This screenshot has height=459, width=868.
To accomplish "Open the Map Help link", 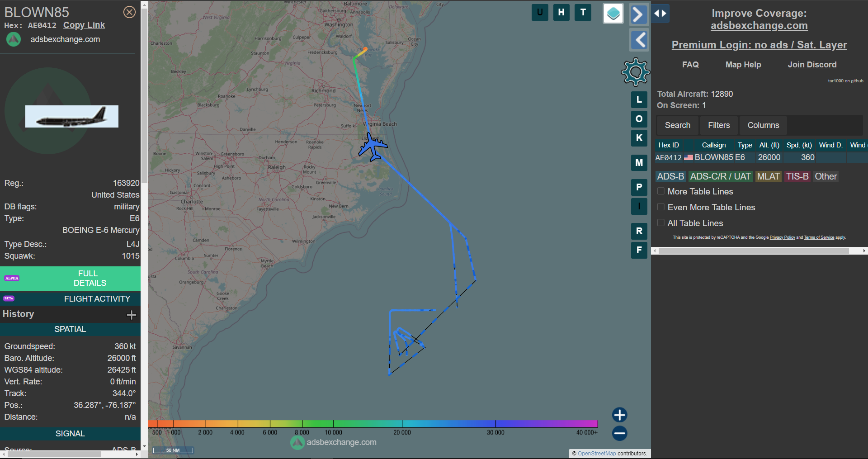I will 743,65.
